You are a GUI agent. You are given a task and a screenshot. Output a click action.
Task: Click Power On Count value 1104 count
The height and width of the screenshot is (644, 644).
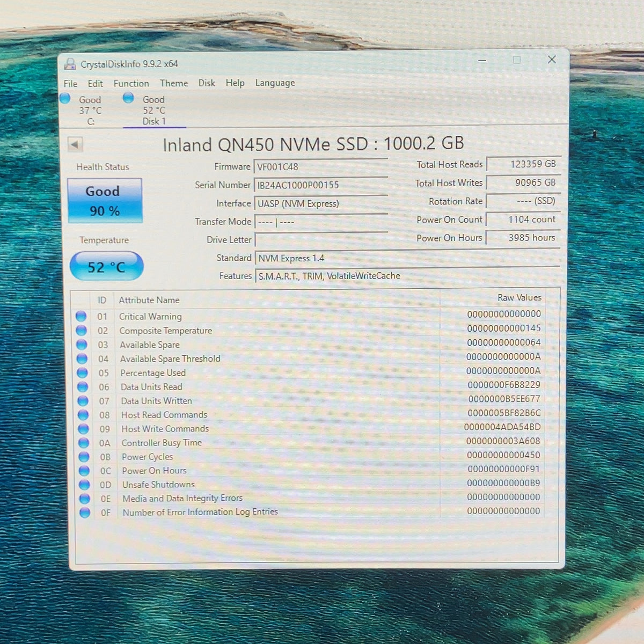(523, 219)
